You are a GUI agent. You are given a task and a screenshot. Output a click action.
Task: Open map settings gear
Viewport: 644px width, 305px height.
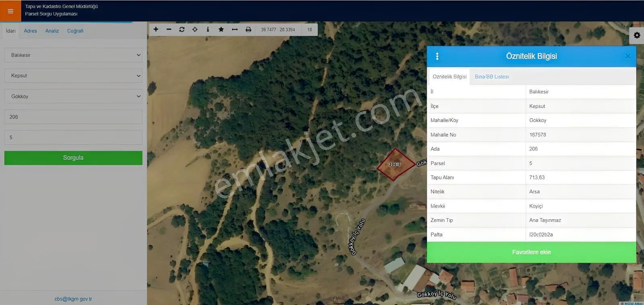[637, 35]
